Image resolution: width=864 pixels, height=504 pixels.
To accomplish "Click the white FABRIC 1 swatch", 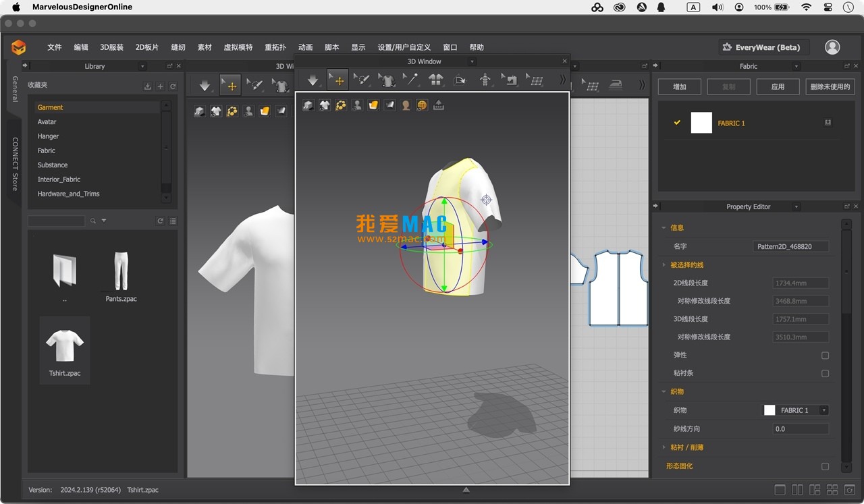I will (701, 123).
